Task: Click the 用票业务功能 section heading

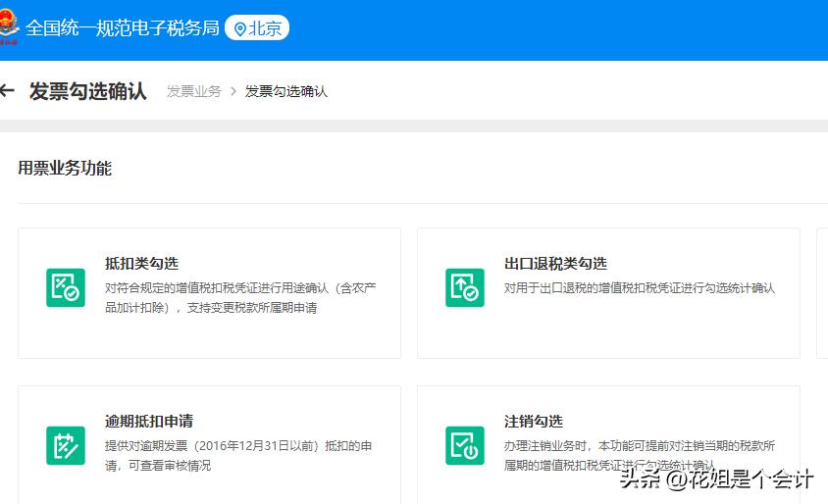Action: [x=65, y=168]
